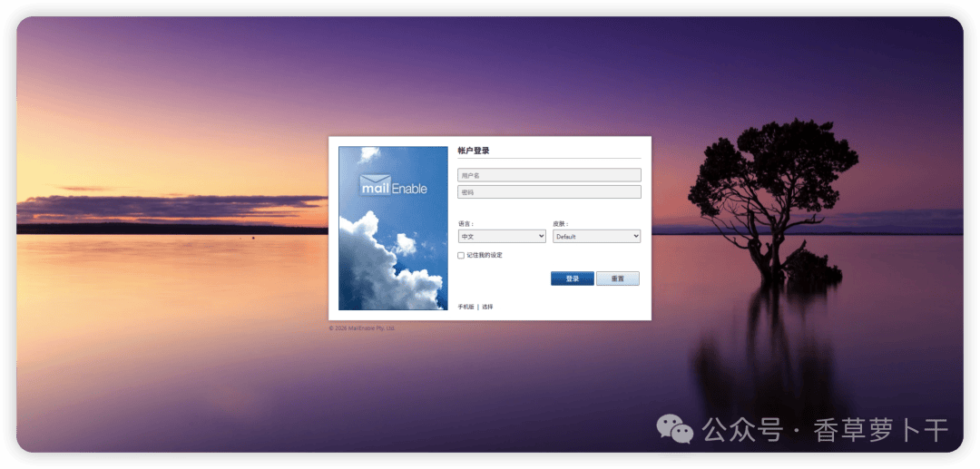This screenshot has width=980, height=469.
Task: Click the arrow on the 中文 language selector
Action: pyautogui.click(x=541, y=237)
